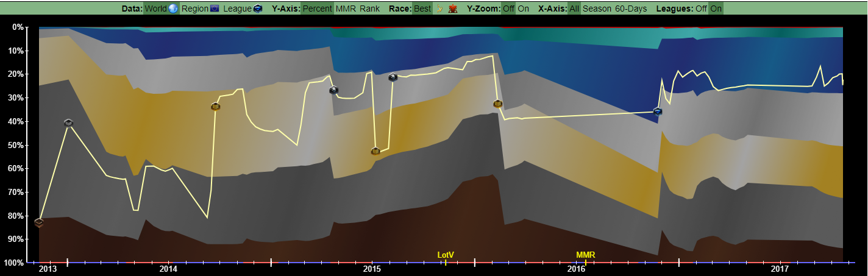Click the 60% y-axis label
The width and height of the screenshot is (868, 276).
tap(16, 169)
